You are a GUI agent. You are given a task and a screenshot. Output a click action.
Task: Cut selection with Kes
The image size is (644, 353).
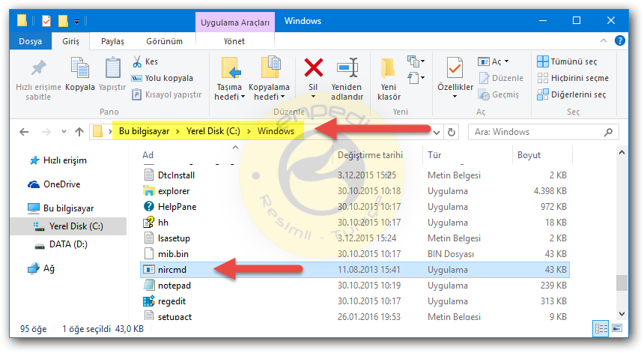[x=145, y=61]
